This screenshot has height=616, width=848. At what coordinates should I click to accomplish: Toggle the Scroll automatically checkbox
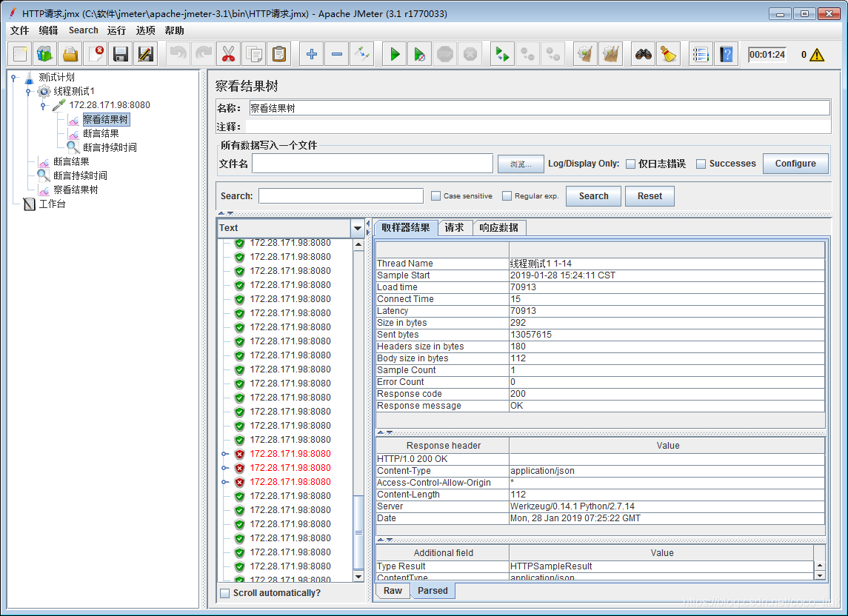(x=225, y=593)
